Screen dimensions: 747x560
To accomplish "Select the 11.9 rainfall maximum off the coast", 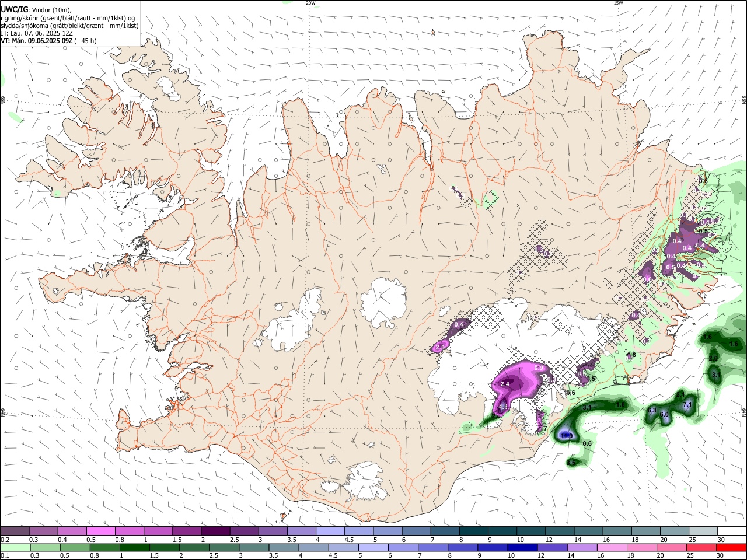I will [x=566, y=436].
